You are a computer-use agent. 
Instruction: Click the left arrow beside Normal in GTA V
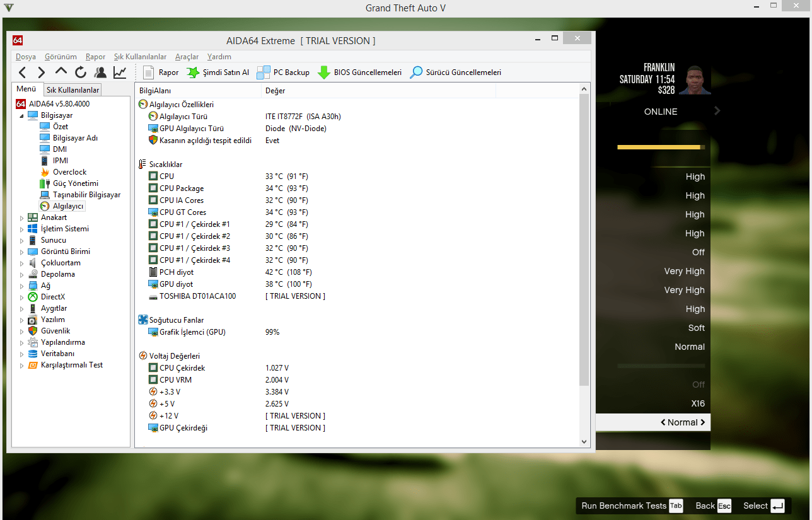(x=663, y=422)
